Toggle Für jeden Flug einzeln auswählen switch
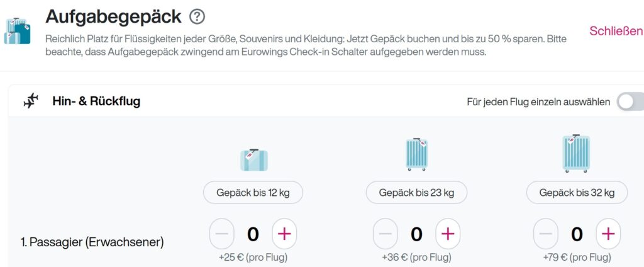 point(630,101)
